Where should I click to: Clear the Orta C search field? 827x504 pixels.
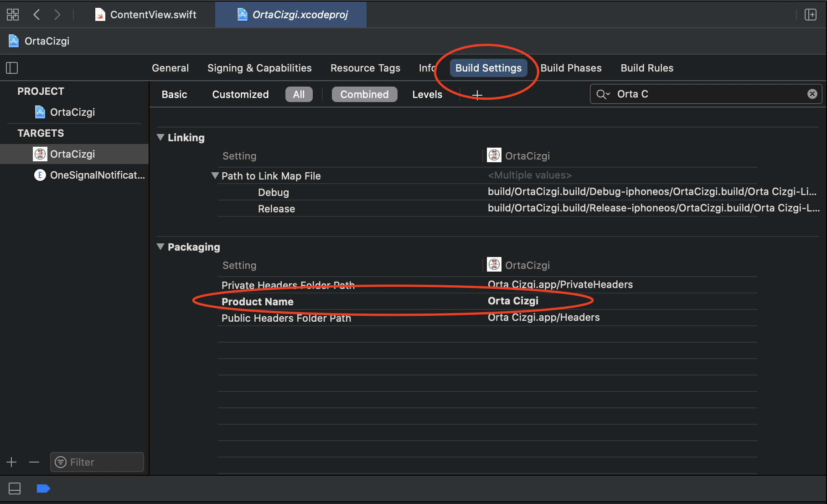pos(812,94)
